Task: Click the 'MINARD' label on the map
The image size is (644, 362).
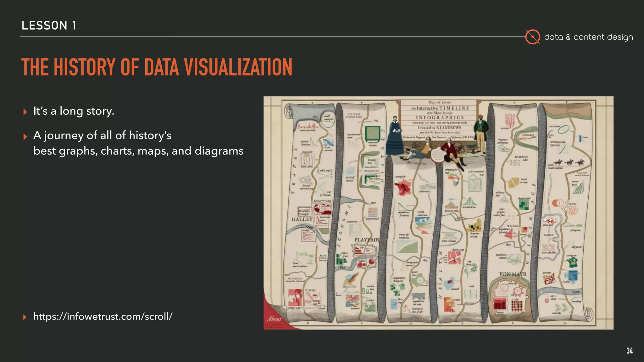Action: tap(528, 135)
